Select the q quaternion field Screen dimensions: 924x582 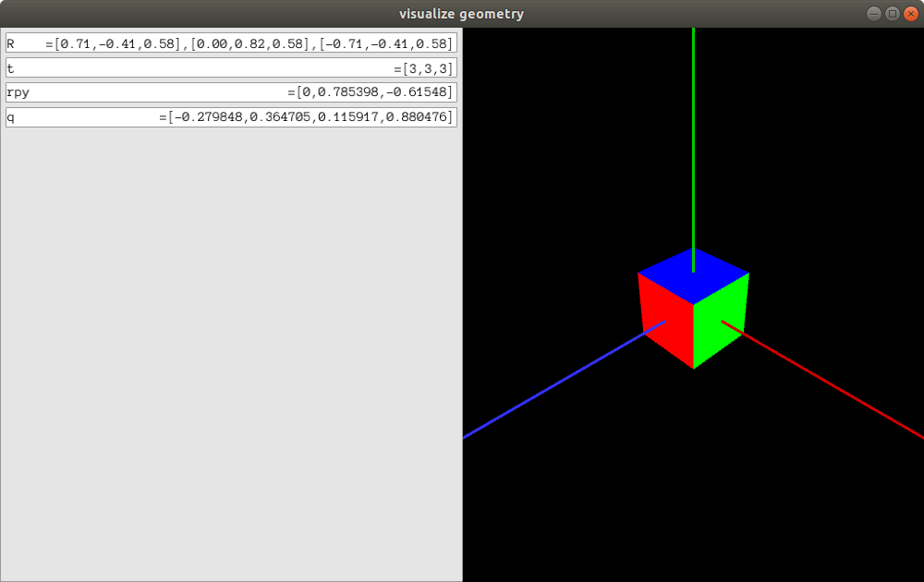tap(231, 117)
